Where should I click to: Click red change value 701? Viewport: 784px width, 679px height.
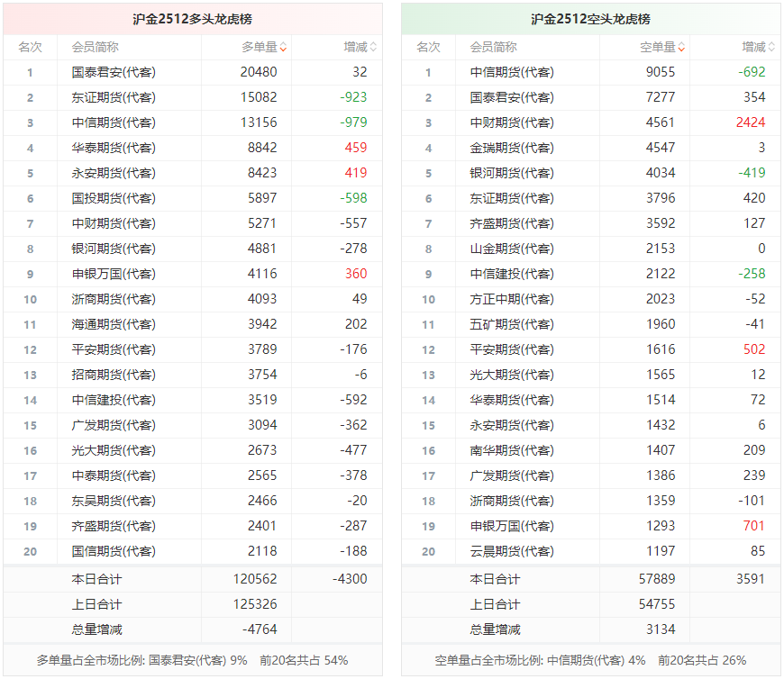[x=754, y=526]
